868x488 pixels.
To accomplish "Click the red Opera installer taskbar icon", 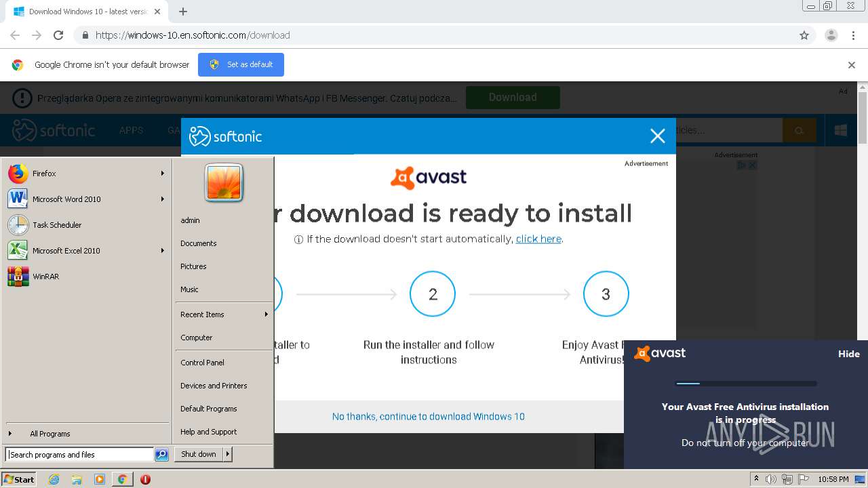I will click(145, 479).
